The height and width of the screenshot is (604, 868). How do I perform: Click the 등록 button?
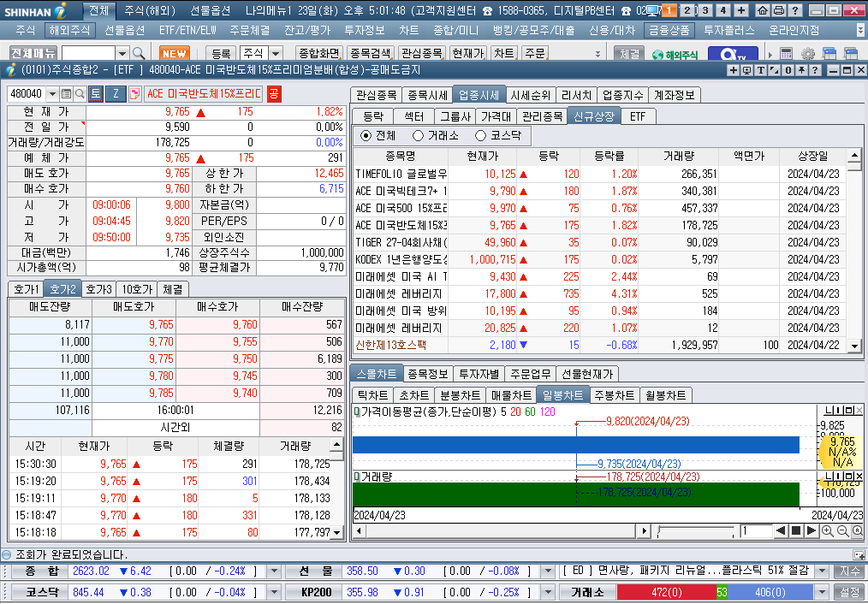click(221, 54)
